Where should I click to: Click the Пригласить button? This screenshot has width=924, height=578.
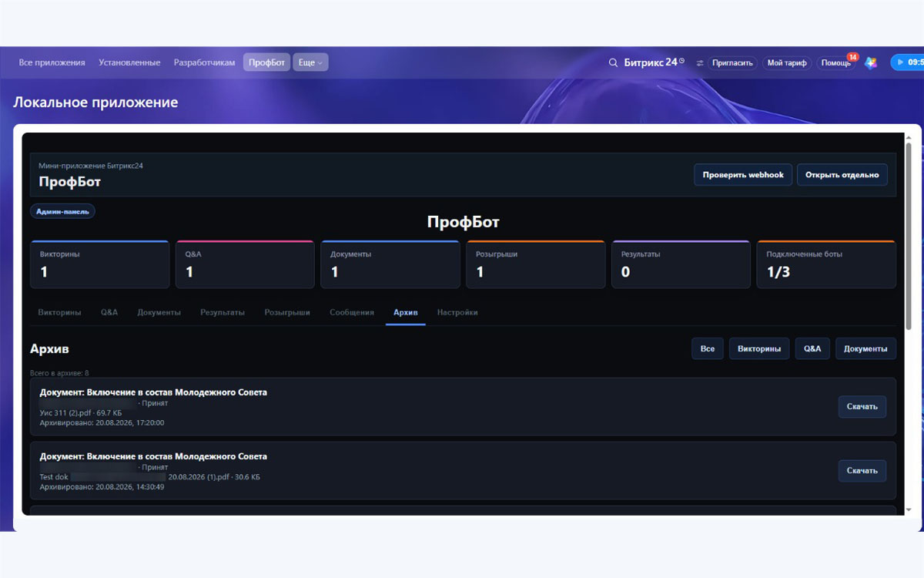(732, 63)
